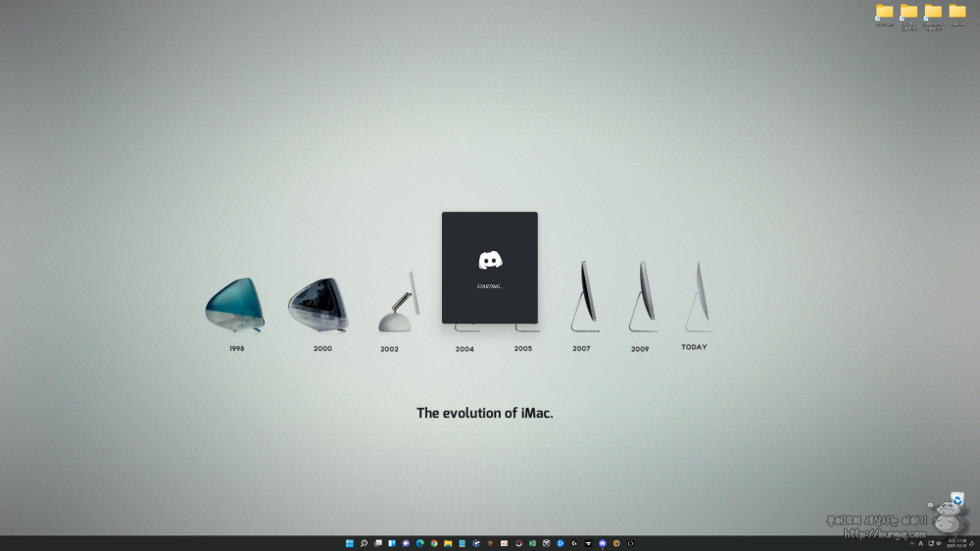Screen dimensions: 980x551
Task: Open Task View on the taskbar
Action: coord(378,543)
